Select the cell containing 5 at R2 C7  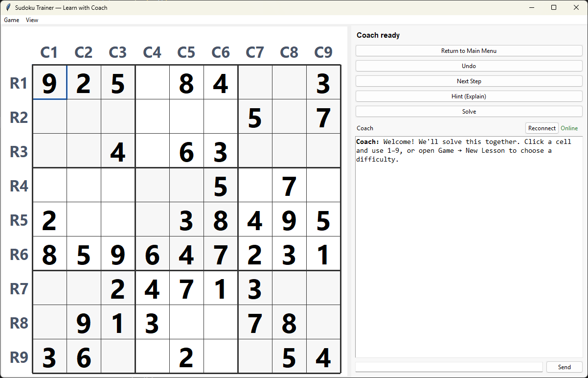click(255, 117)
